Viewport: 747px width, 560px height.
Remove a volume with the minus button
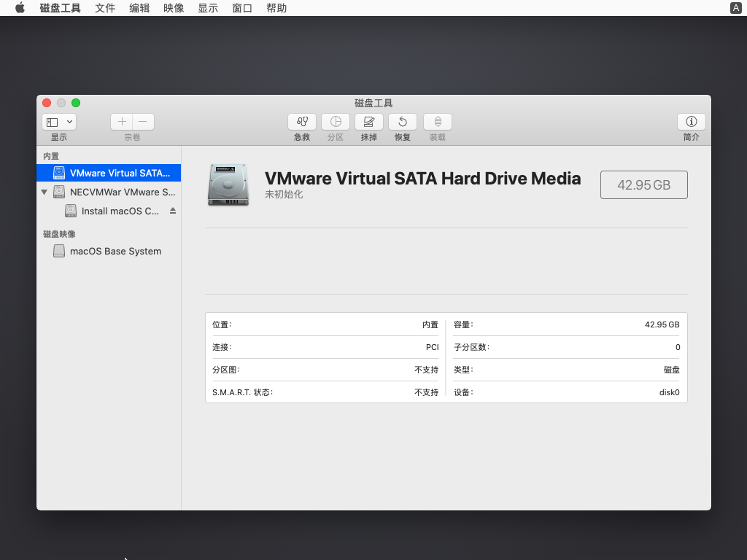[x=143, y=122]
